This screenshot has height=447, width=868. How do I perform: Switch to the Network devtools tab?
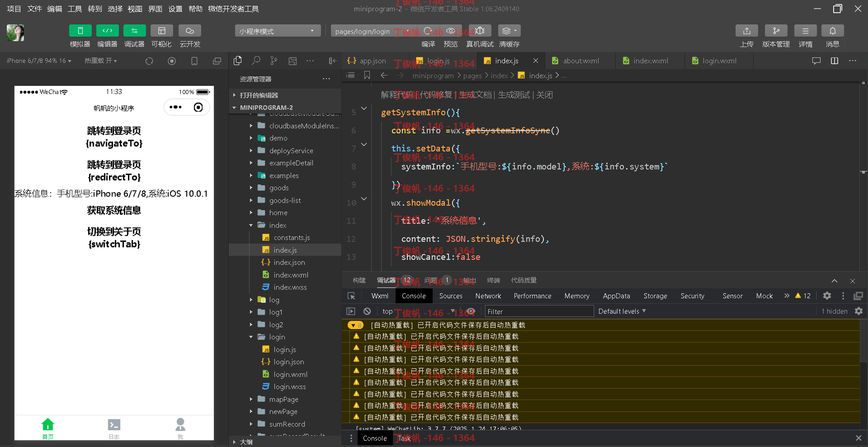[x=488, y=296]
